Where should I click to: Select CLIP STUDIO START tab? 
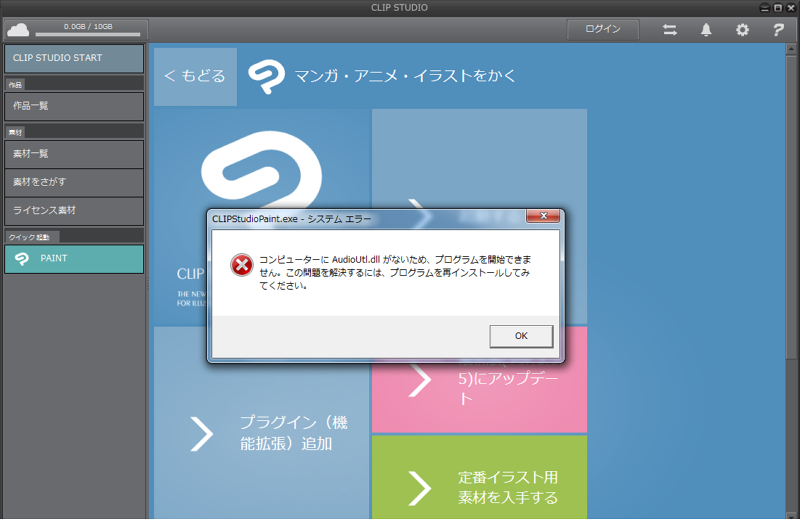click(74, 58)
